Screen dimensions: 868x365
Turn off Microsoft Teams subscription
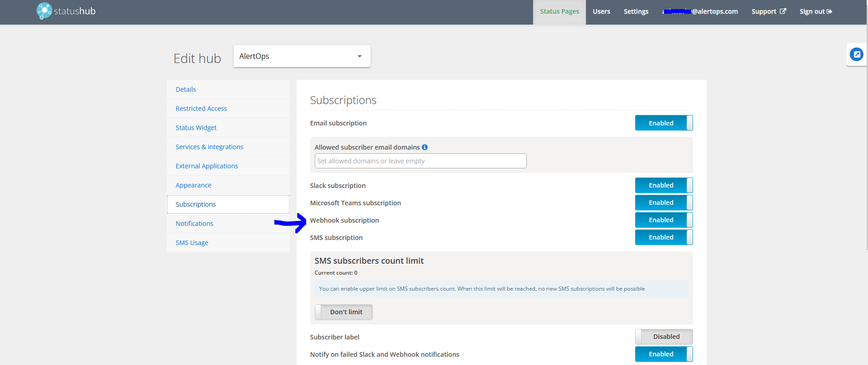pos(663,203)
